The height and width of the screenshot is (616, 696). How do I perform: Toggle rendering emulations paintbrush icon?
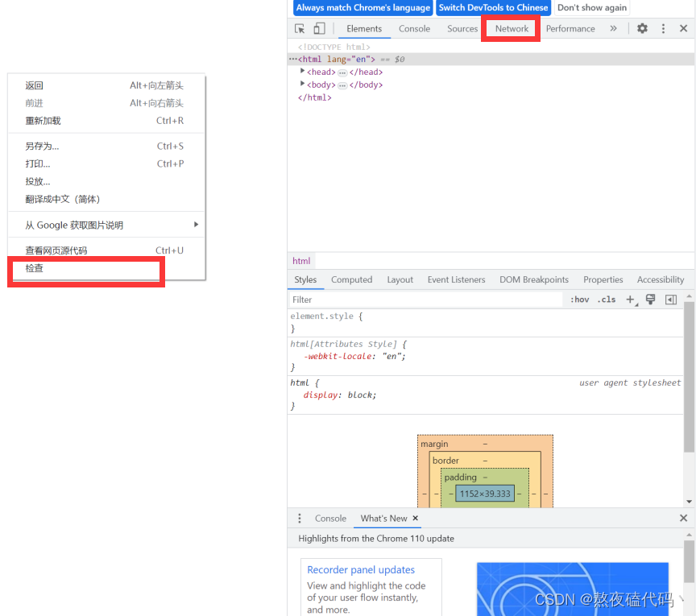(650, 300)
